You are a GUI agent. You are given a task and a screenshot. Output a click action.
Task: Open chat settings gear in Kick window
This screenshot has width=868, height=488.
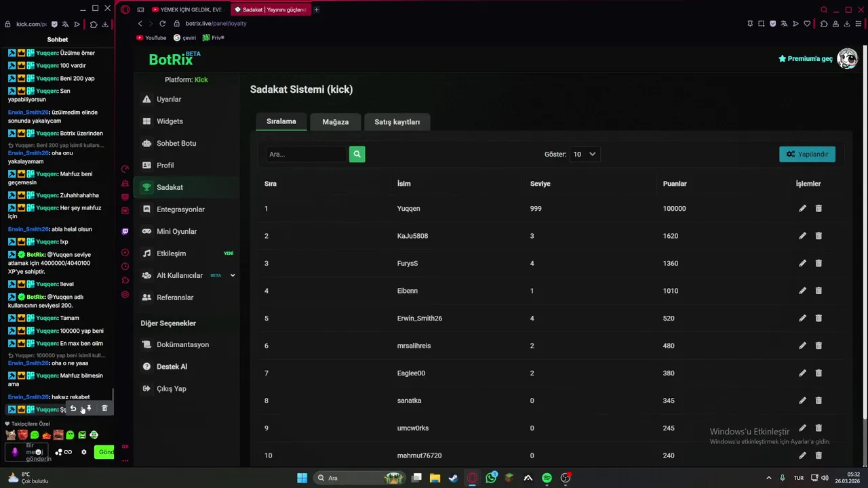pyautogui.click(x=84, y=452)
